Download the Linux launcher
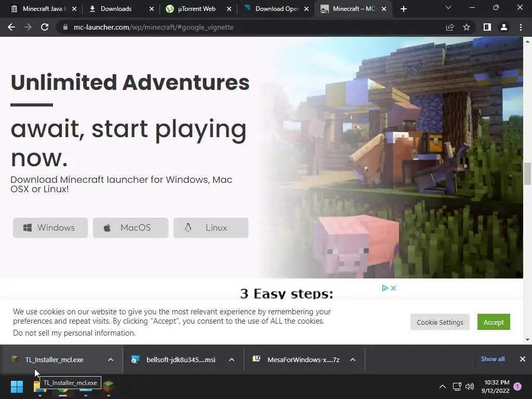The width and height of the screenshot is (532, 399). (x=211, y=228)
